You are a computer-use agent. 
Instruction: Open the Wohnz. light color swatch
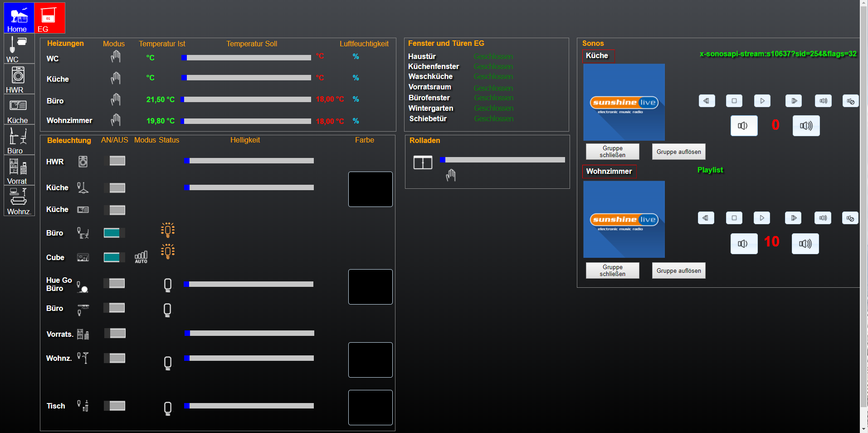(371, 360)
